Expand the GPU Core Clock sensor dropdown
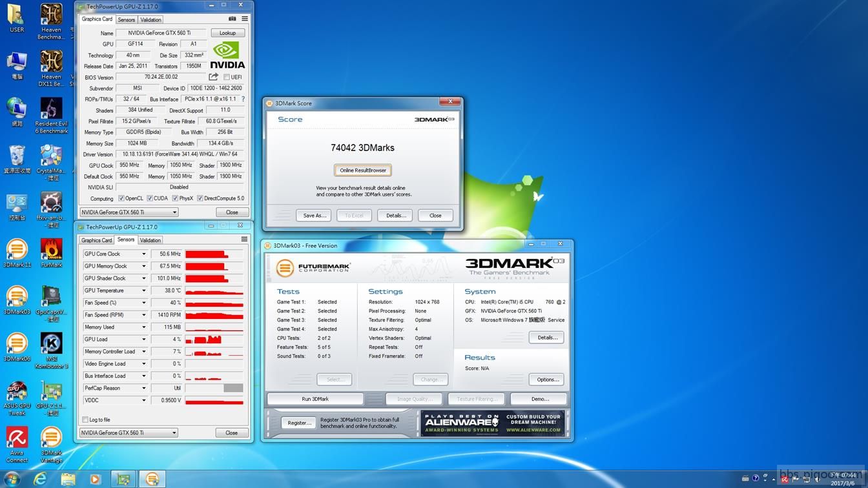Viewport: 868px width, 488px height. [x=143, y=254]
